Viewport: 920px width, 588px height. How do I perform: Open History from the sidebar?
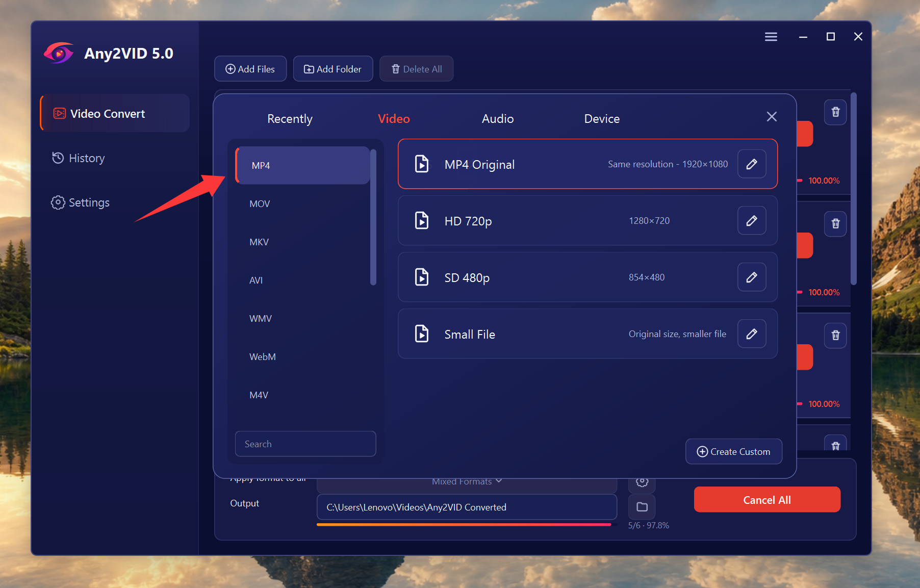[78, 158]
